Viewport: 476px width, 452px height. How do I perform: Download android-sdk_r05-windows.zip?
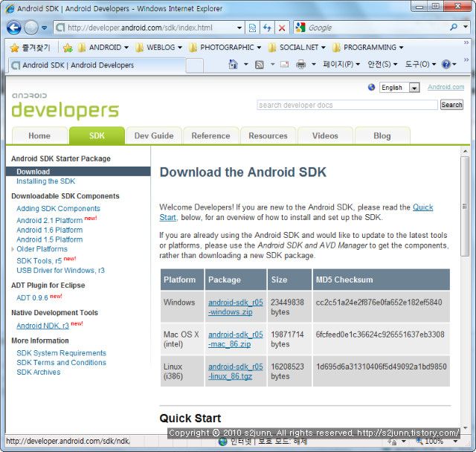(x=236, y=307)
